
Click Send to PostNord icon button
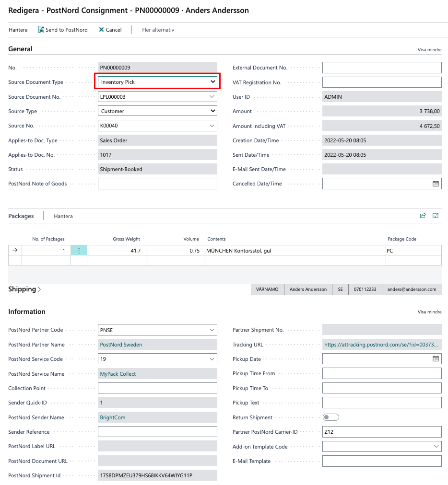pyautogui.click(x=41, y=30)
